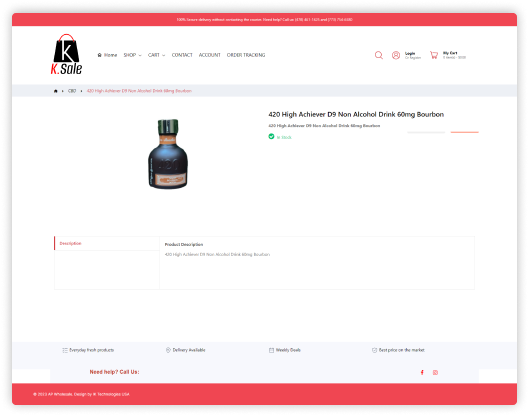Click Login or Register link
This screenshot has width=529, height=416.
tap(413, 55)
